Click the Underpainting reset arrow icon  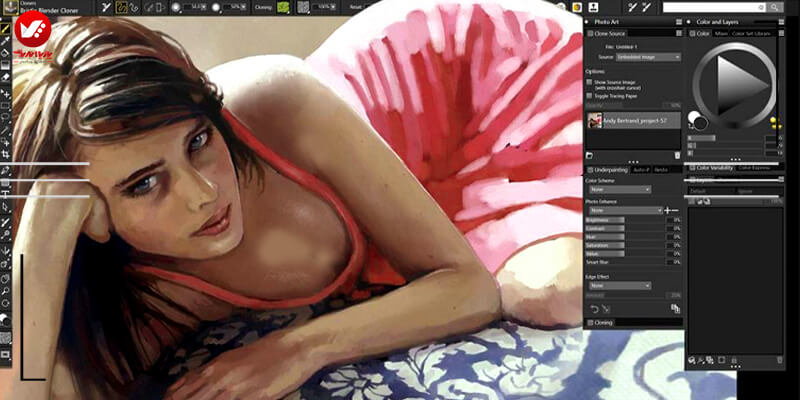(593, 309)
